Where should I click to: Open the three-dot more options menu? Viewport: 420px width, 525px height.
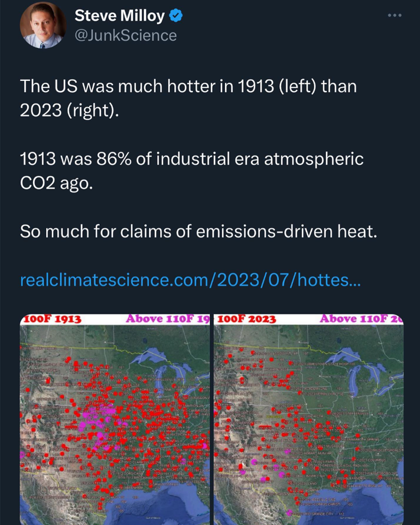395,15
